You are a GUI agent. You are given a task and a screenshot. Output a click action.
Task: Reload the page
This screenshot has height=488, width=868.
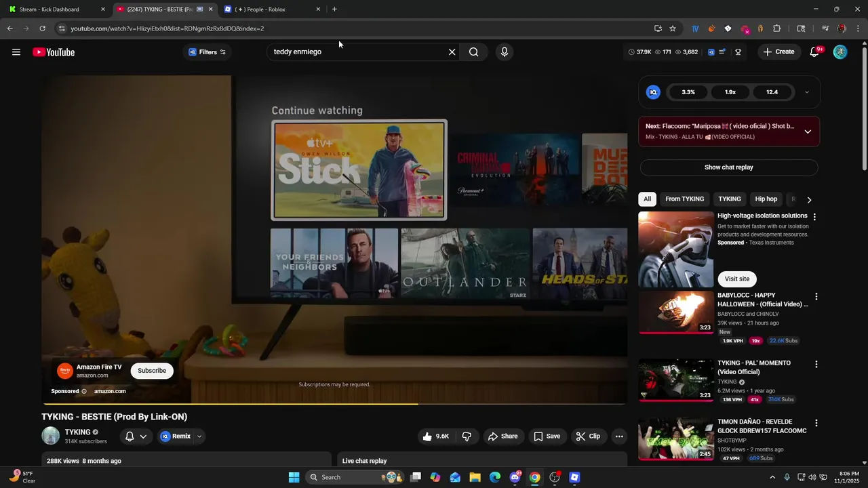[42, 28]
